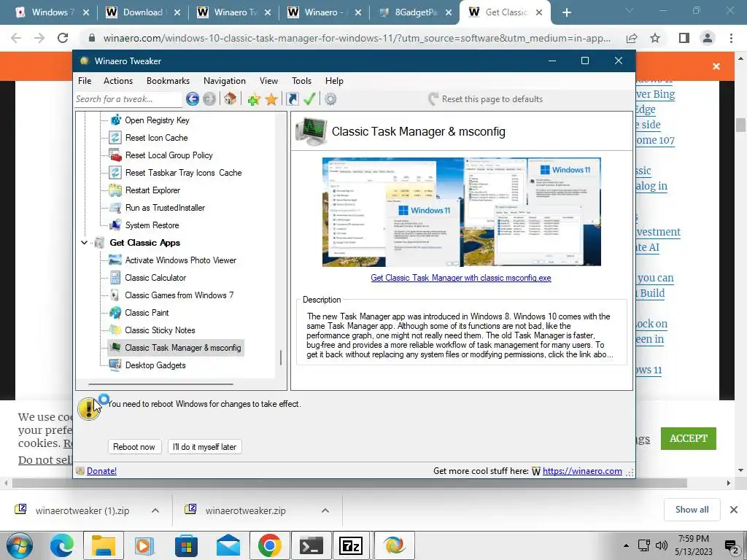747x560 pixels.
Task: Click the Search for a tweak field
Action: click(128, 99)
